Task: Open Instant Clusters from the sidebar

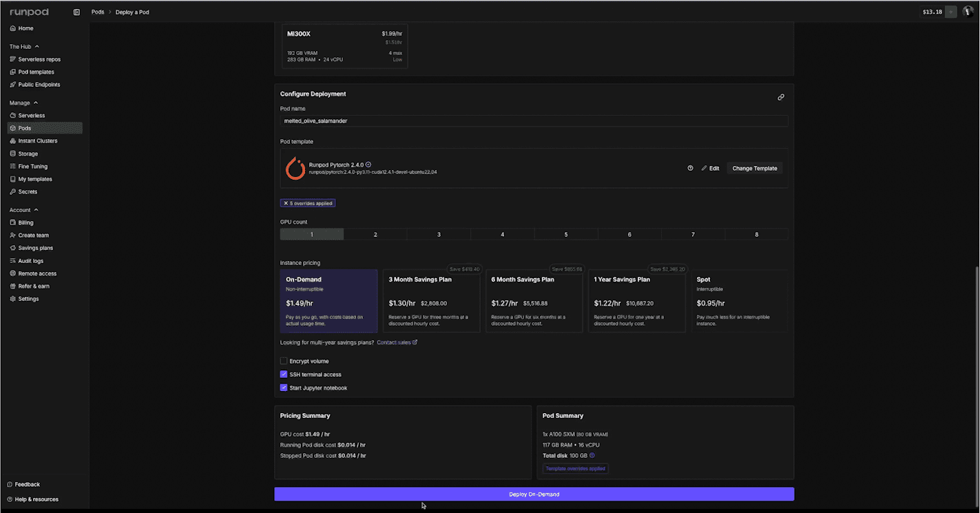Action: (x=37, y=140)
